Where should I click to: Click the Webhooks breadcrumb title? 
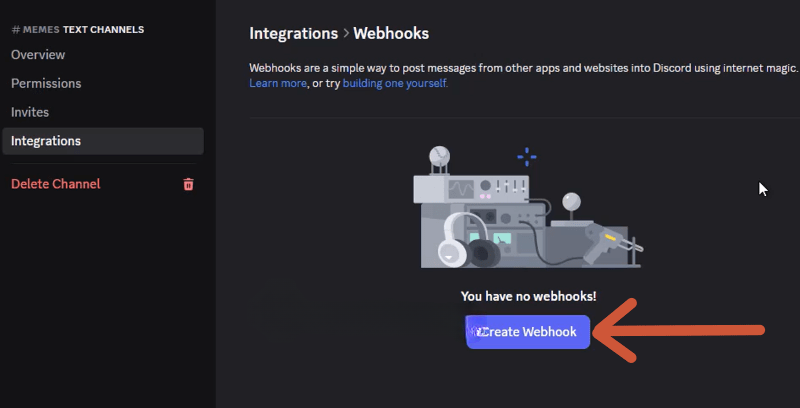pos(391,34)
